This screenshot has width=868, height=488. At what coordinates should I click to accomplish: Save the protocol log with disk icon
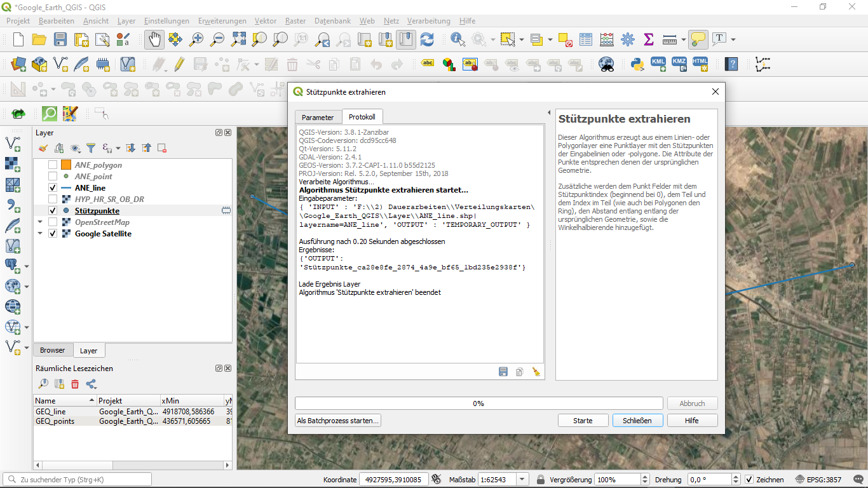tap(503, 372)
